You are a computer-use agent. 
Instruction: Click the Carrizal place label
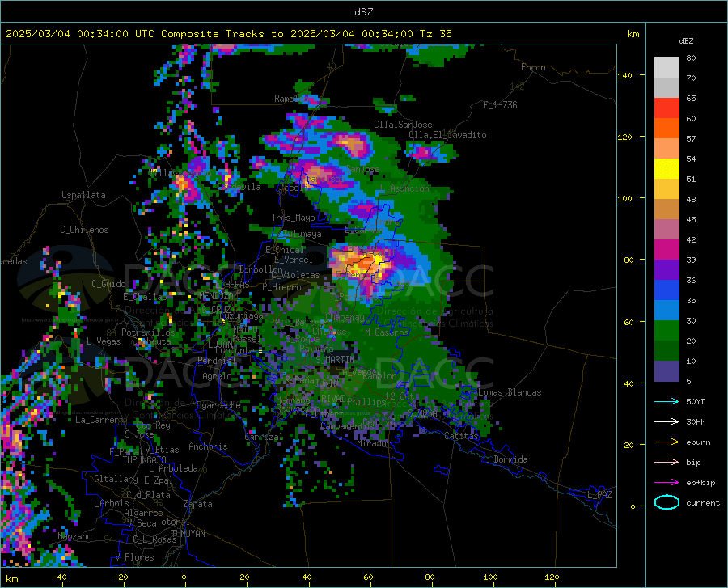(264, 438)
